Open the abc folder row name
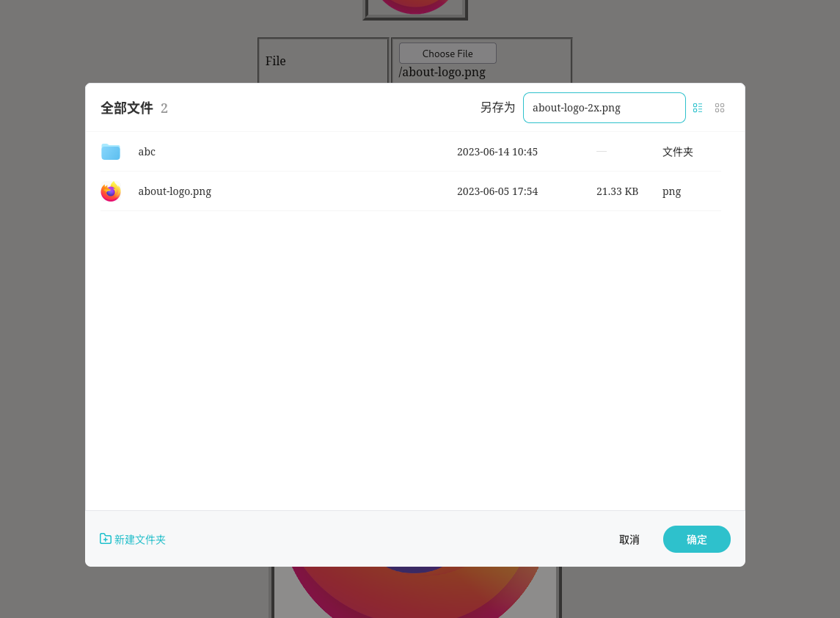 [147, 152]
